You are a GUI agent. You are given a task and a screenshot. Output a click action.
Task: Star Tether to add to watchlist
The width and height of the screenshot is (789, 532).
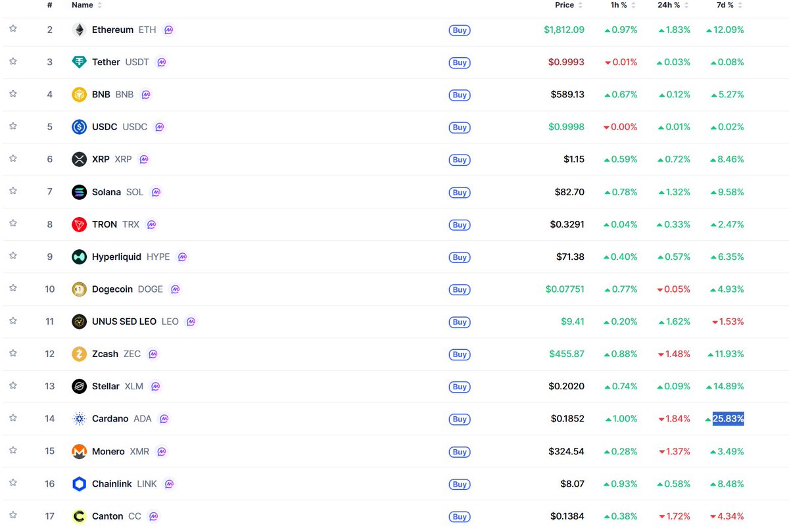[x=12, y=61]
